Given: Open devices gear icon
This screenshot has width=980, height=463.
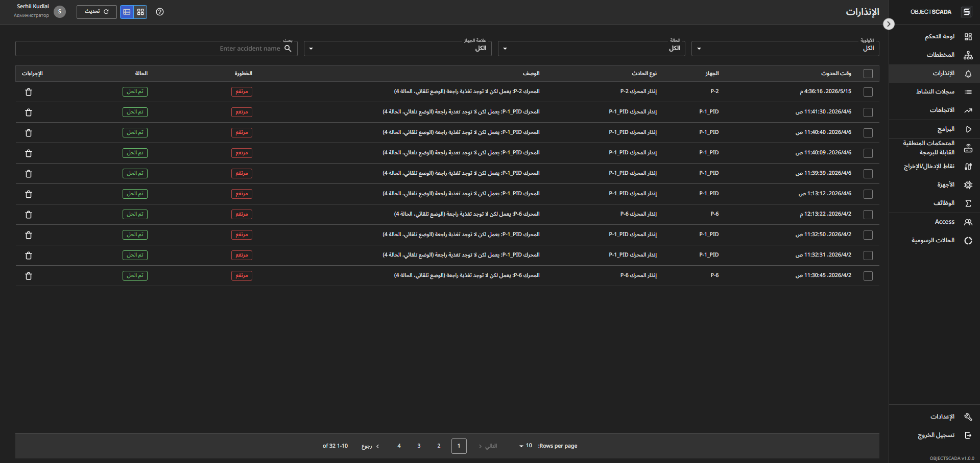Looking at the screenshot, I should tap(968, 185).
